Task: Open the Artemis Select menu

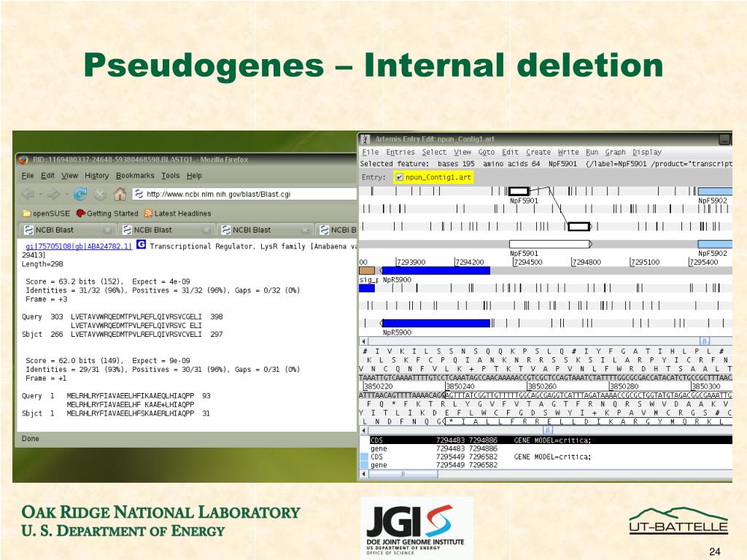Action: pyautogui.click(x=434, y=152)
